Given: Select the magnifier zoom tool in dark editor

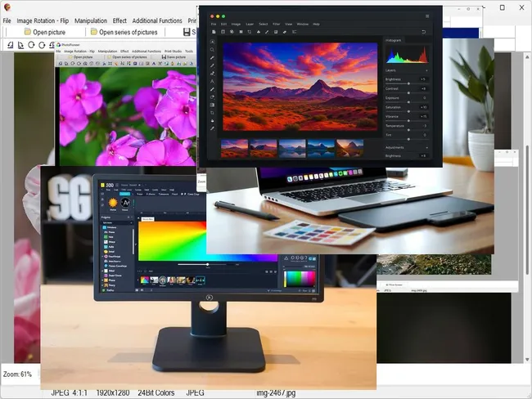Looking at the screenshot, I should pos(213,50).
